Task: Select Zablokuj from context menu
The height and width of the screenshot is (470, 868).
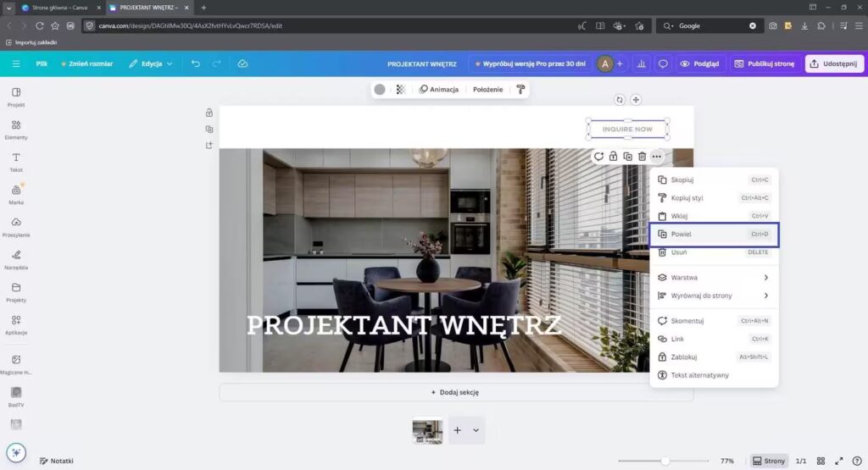Action: pos(714,357)
